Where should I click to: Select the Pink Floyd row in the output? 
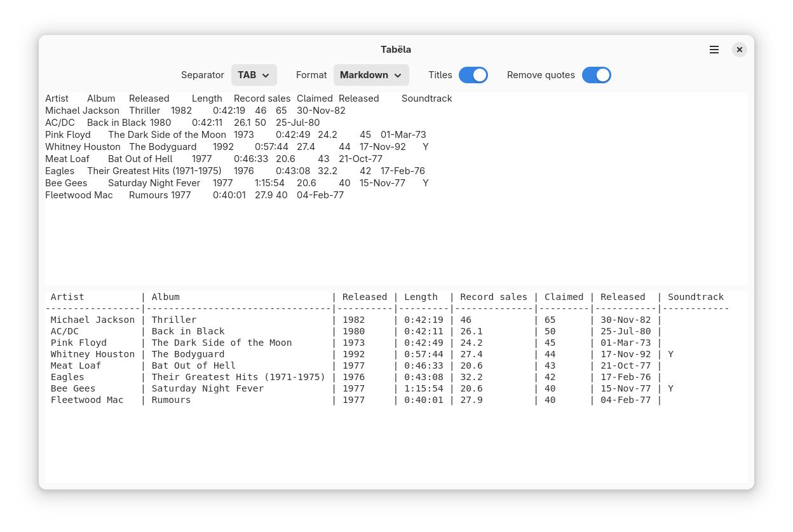254,343
